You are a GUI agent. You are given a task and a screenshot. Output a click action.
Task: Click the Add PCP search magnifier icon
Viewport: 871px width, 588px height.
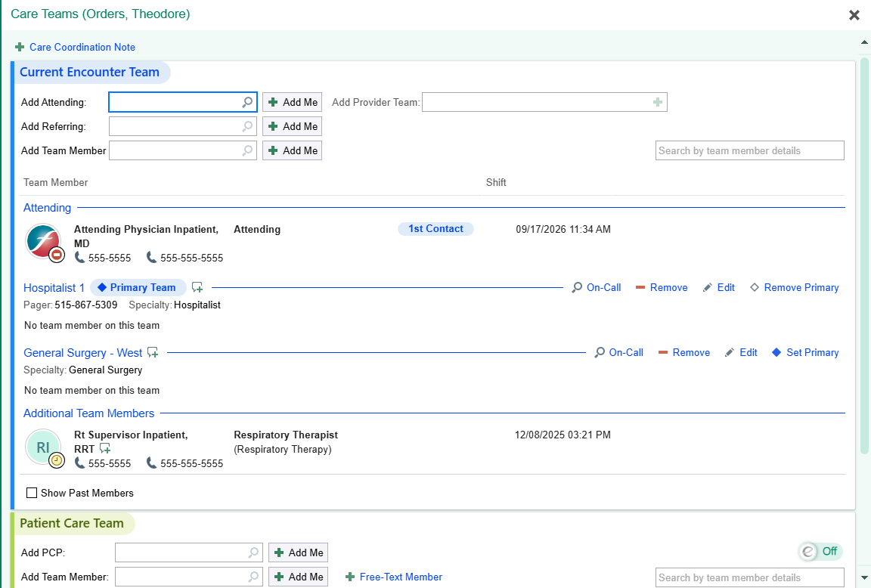[253, 552]
